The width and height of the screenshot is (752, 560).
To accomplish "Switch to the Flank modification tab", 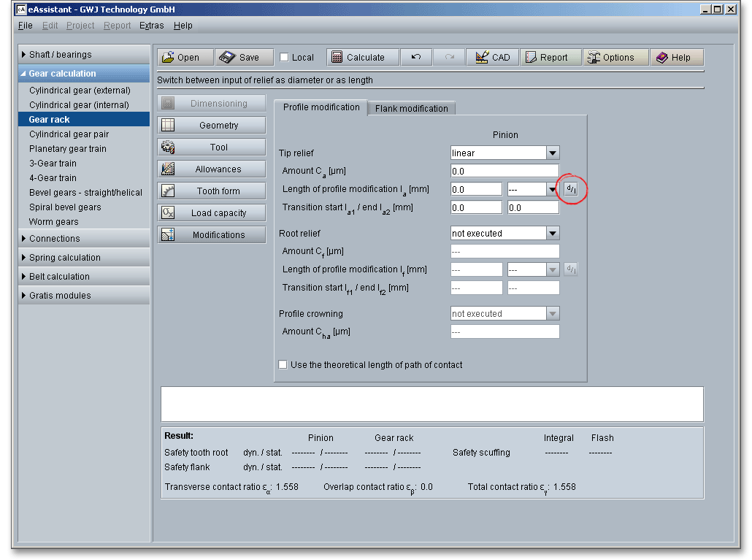I will click(411, 109).
